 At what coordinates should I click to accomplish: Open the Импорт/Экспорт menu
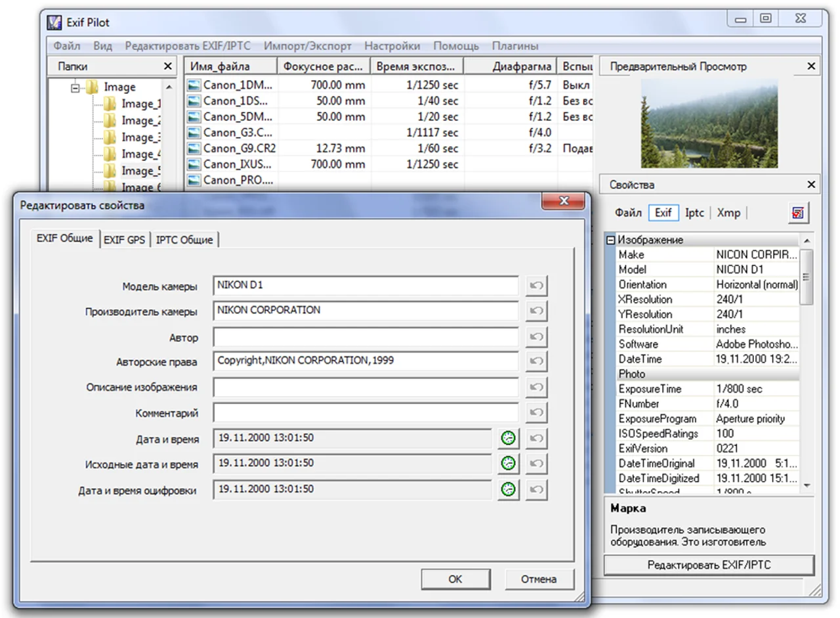(308, 46)
